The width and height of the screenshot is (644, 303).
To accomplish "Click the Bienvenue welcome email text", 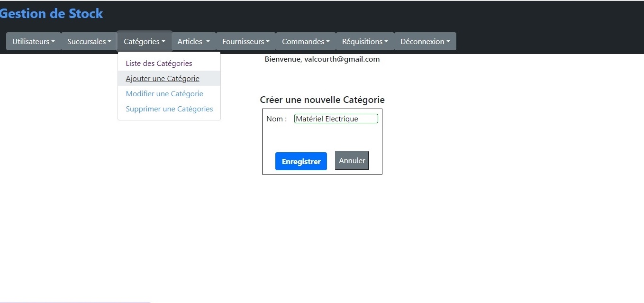I will (x=322, y=59).
